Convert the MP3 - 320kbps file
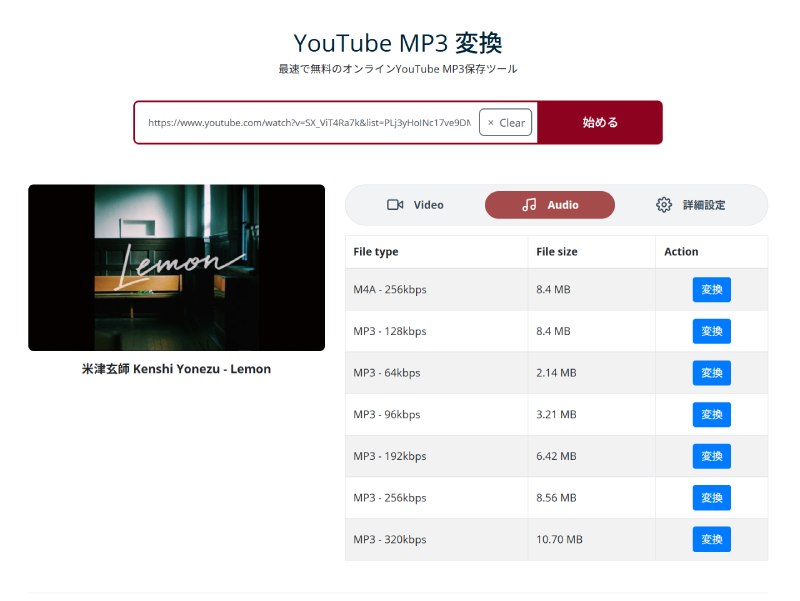This screenshot has width=800, height=601. tap(711, 539)
